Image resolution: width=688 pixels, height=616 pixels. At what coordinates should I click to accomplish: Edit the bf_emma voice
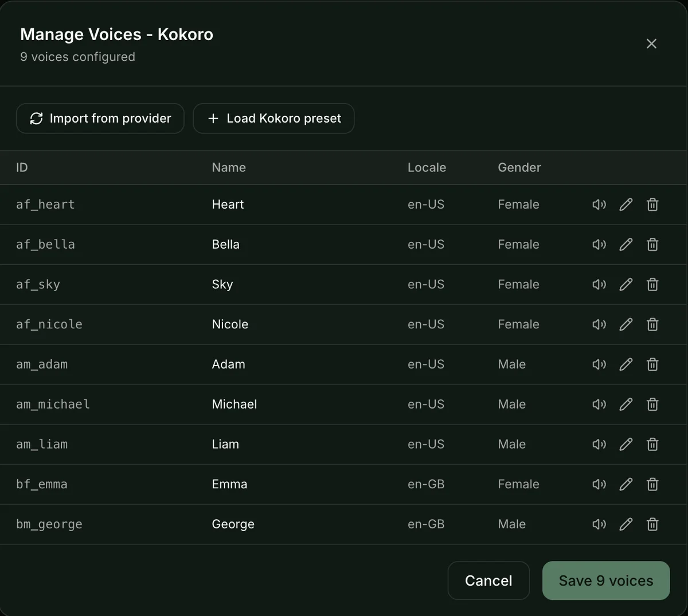coord(626,484)
